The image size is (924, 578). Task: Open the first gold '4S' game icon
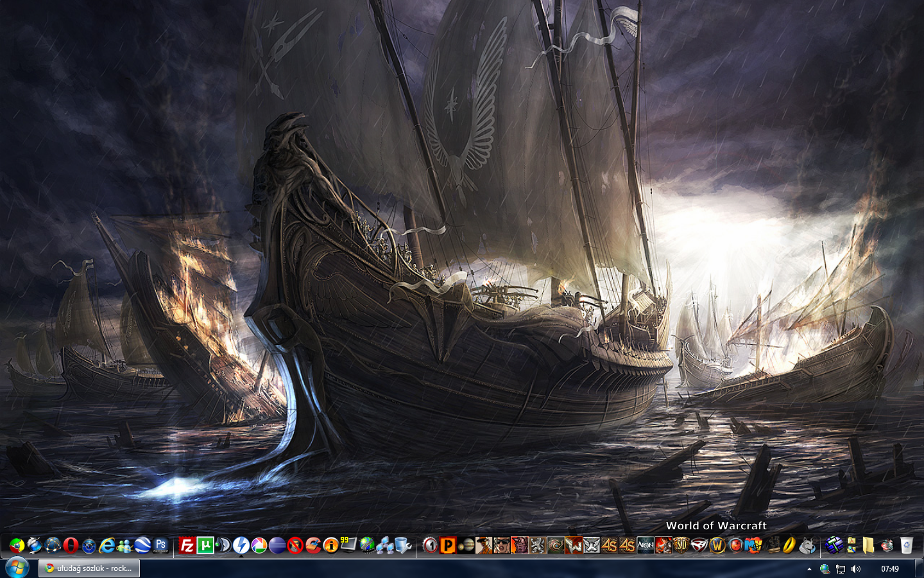[x=609, y=546]
